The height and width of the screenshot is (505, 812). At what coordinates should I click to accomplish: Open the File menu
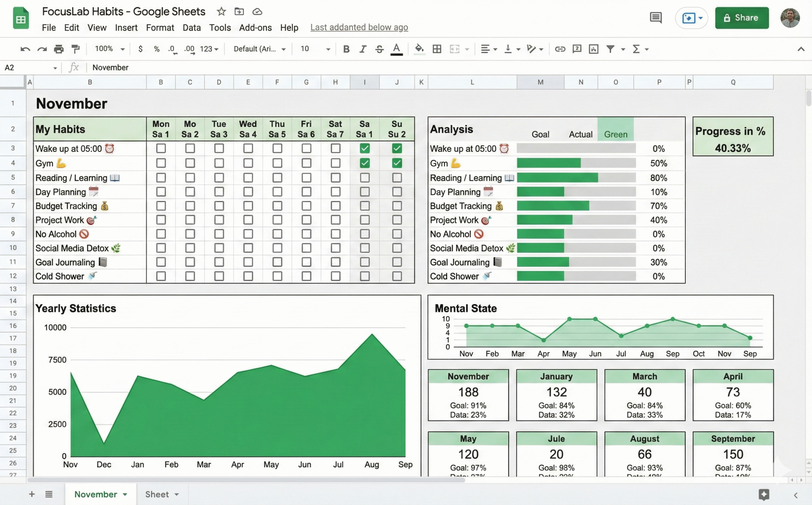click(x=49, y=27)
